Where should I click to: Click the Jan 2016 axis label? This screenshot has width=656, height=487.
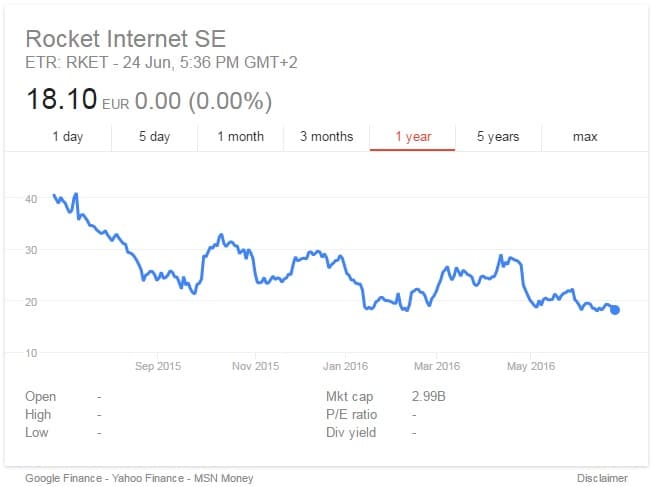345,366
